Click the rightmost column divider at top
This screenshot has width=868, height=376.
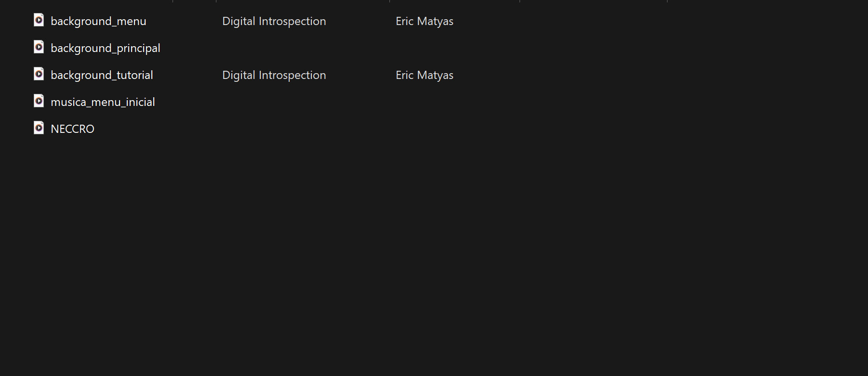(x=667, y=1)
